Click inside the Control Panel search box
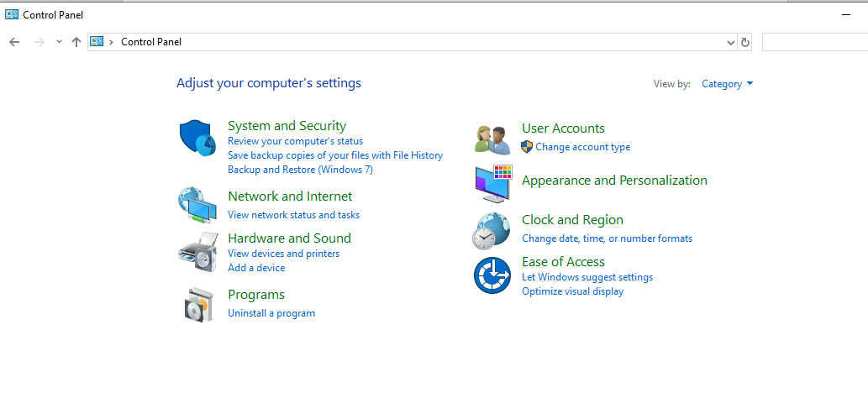This screenshot has width=868, height=393. click(x=813, y=42)
